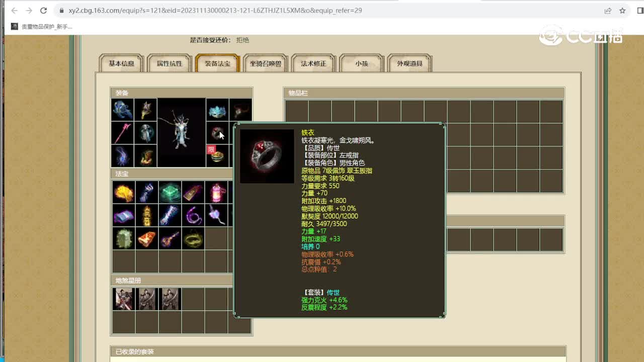
Task: Open the 小孩 tab
Action: click(362, 63)
